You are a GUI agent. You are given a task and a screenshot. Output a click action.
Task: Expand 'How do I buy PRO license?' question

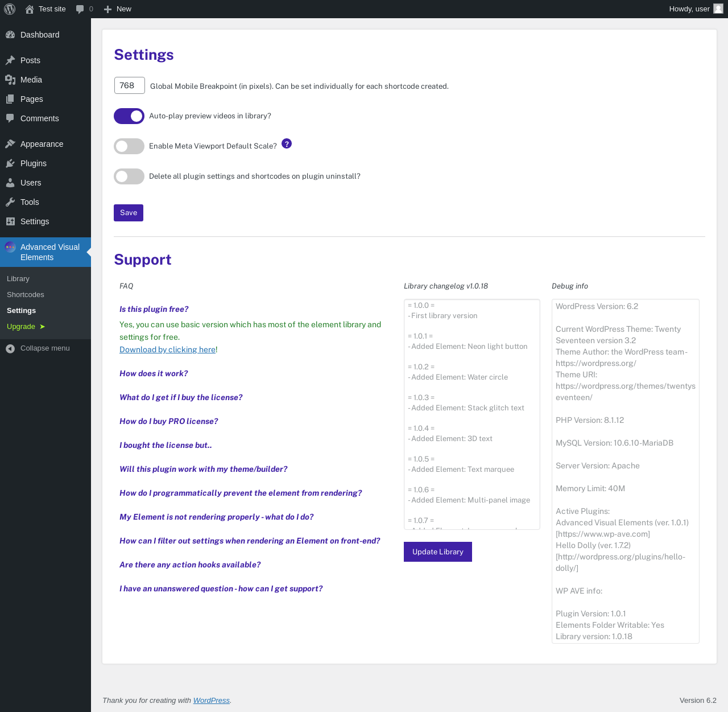169,421
